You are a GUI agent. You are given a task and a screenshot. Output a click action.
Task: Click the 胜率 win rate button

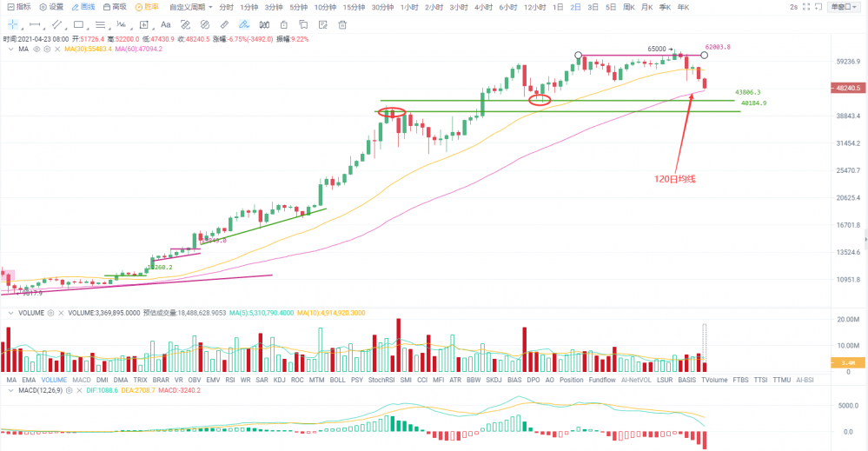pyautogui.click(x=147, y=7)
